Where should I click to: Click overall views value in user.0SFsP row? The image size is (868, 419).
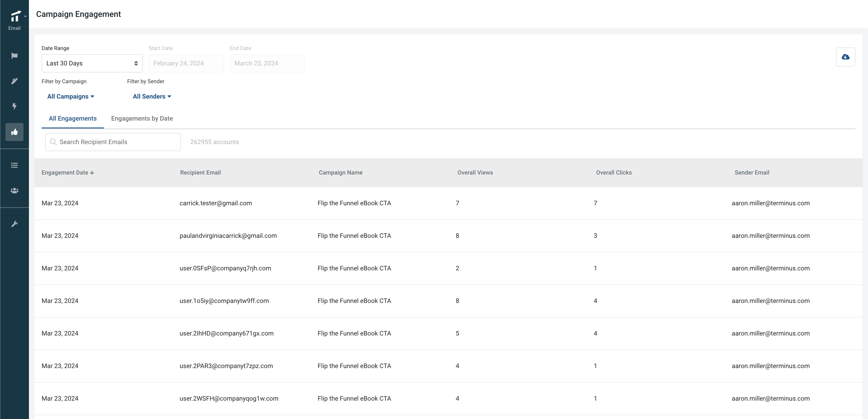(457, 268)
